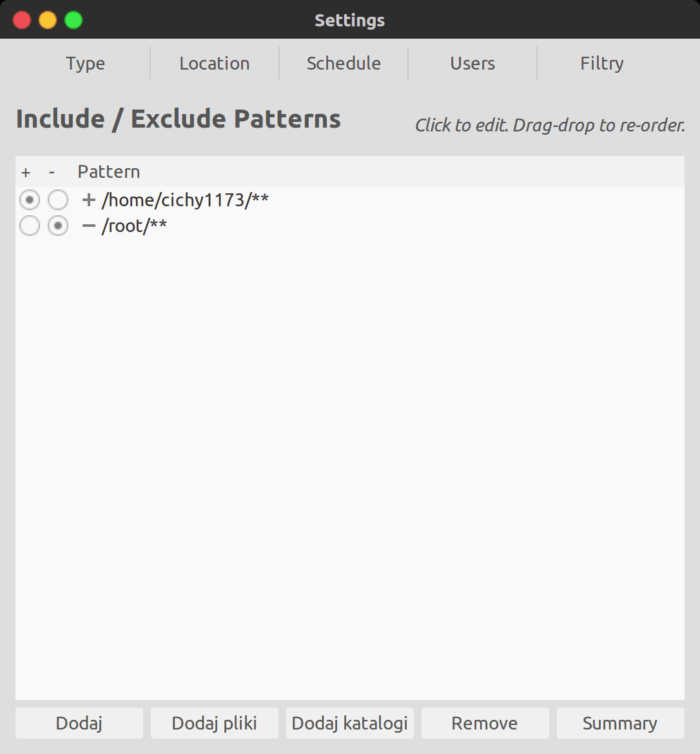Select include radio for /root/** pattern

30,226
